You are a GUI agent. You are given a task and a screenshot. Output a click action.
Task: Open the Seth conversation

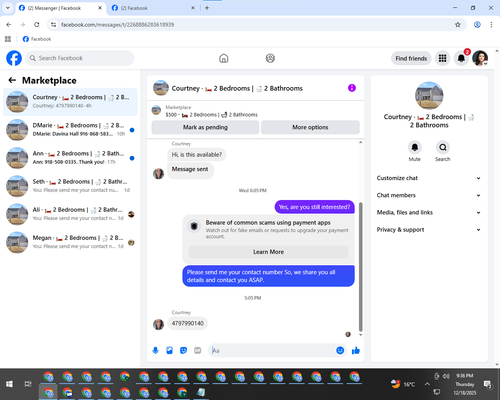click(70, 186)
